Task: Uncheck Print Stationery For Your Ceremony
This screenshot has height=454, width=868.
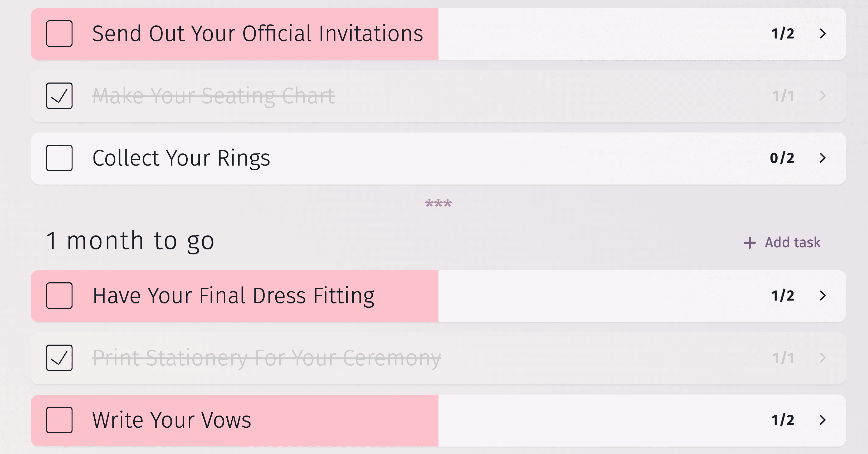Action: click(x=59, y=358)
